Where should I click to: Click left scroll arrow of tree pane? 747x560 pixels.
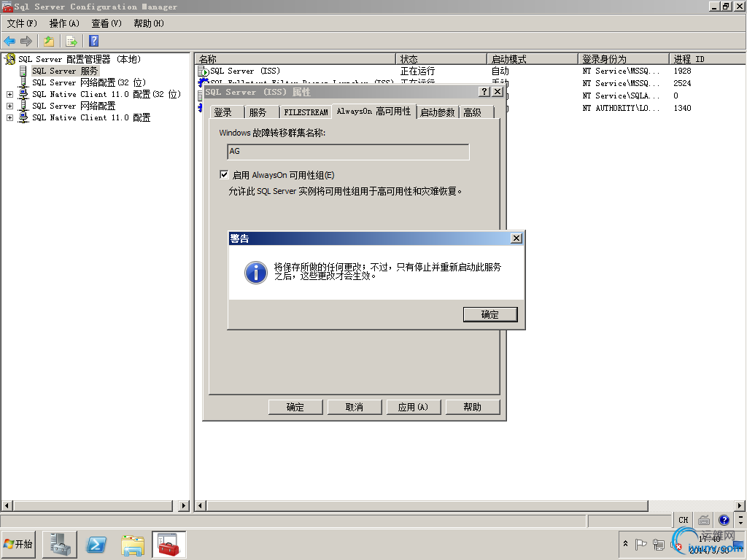point(7,506)
